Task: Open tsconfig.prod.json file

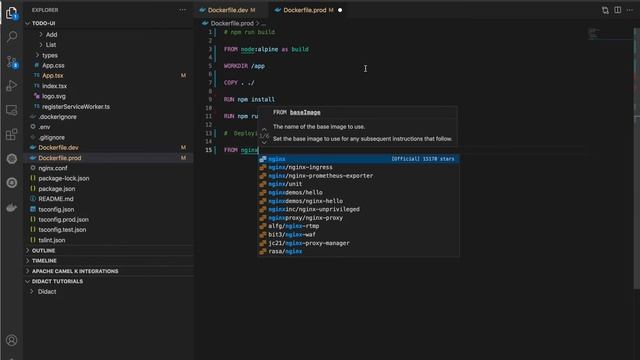Action: [x=108, y=220]
